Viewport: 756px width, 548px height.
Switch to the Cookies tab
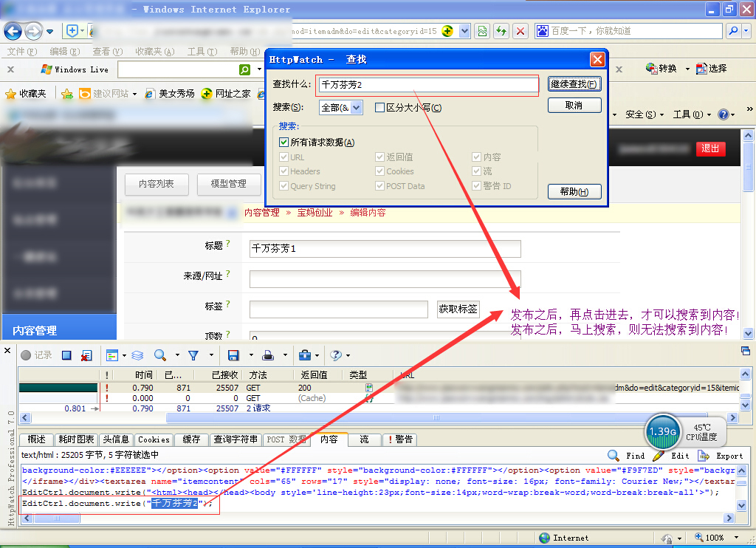pyautogui.click(x=154, y=439)
